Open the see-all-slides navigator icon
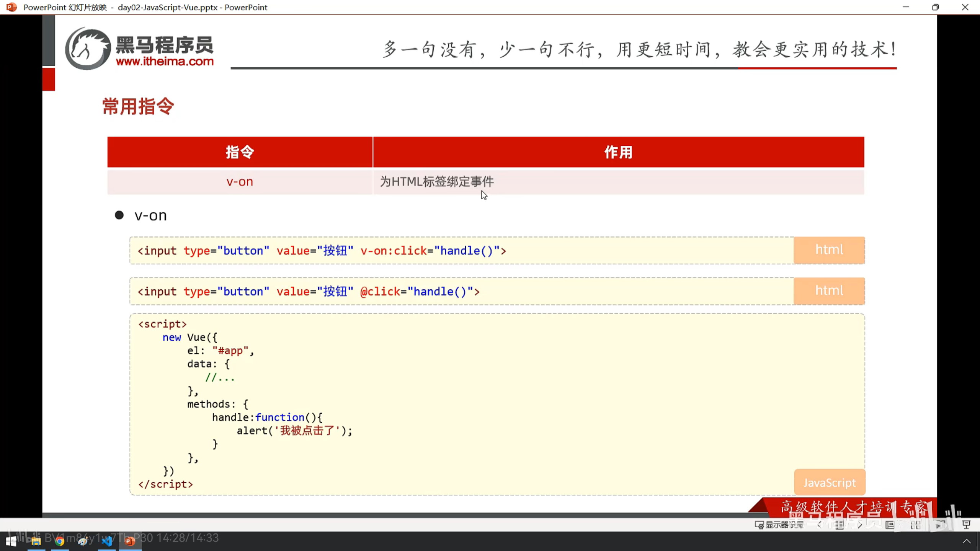 [840, 525]
